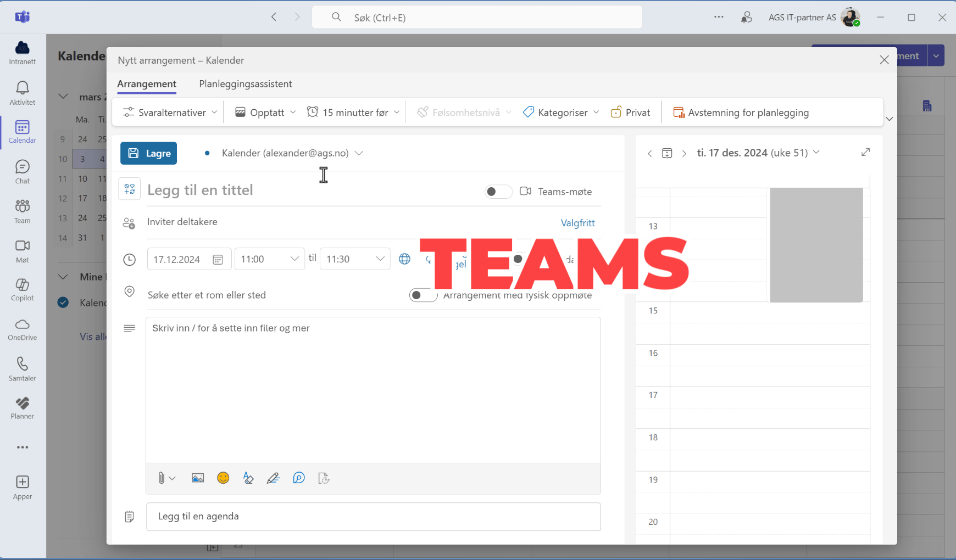
Task: Go to today in the day preview
Action: [x=667, y=153]
